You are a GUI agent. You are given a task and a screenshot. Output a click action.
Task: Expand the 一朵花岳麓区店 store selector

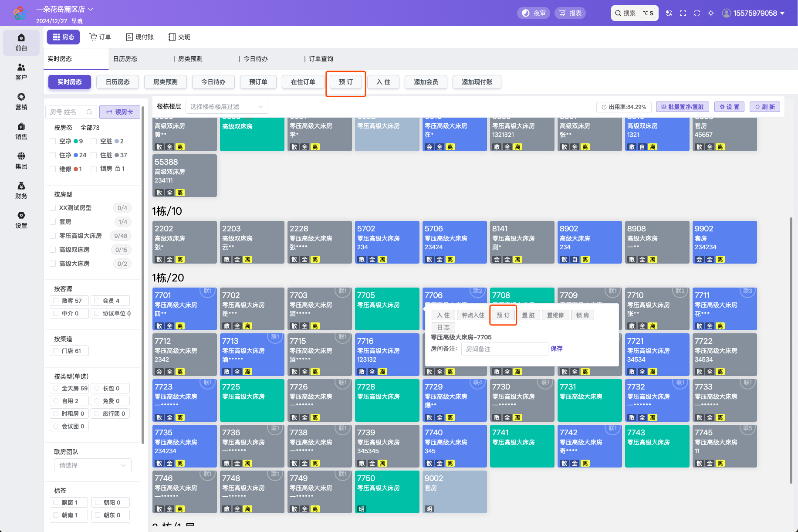[x=65, y=9]
